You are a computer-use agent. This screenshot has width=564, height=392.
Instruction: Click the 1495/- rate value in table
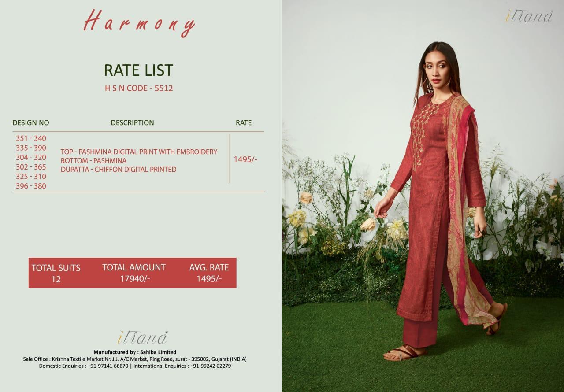(245, 159)
